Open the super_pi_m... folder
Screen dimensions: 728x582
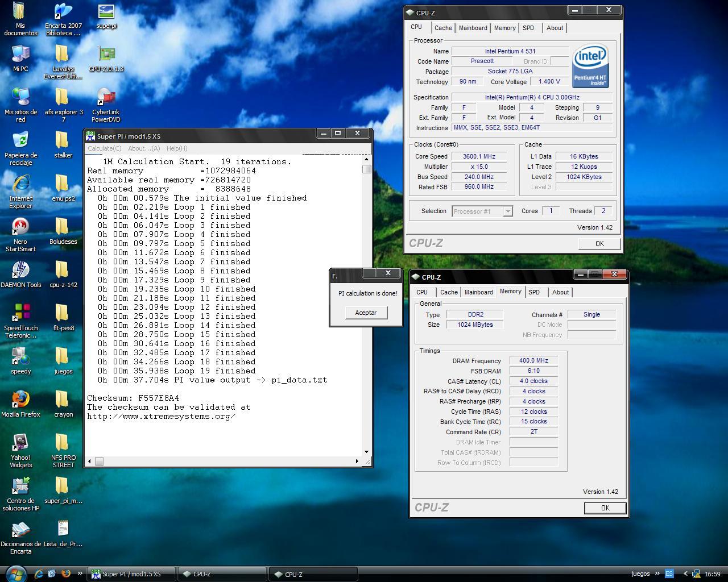63,490
